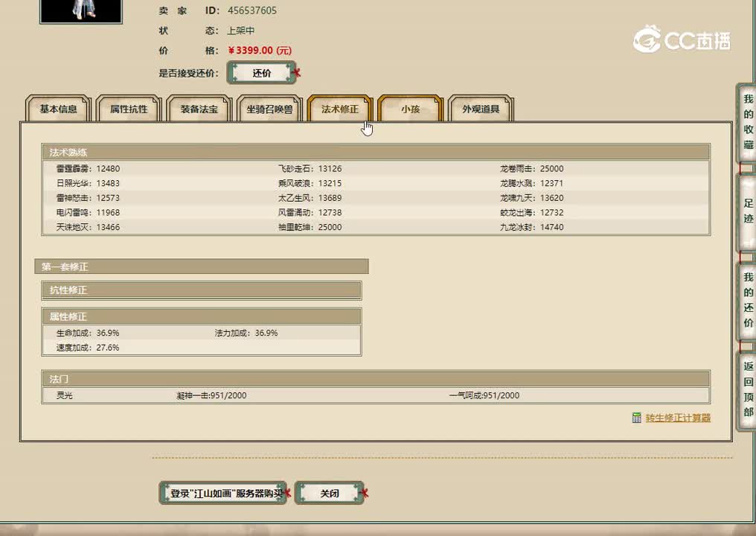Click 龙腾水溅: 12371 entry

(x=531, y=183)
